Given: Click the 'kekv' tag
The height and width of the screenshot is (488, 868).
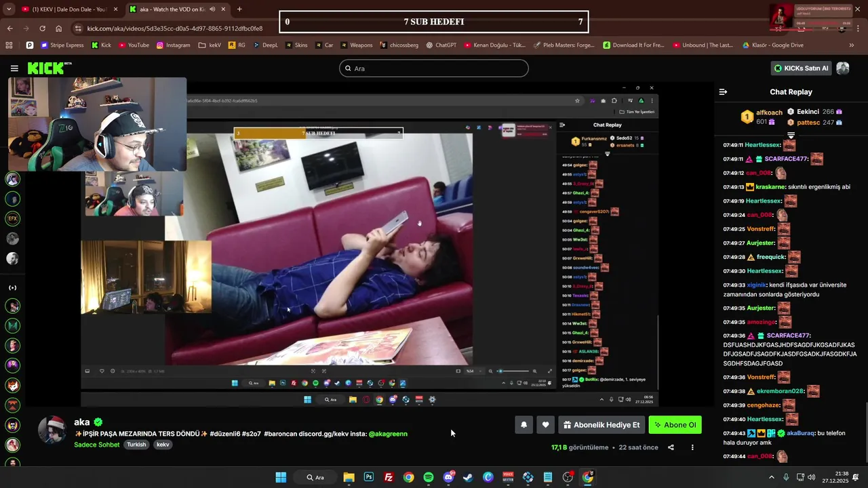Looking at the screenshot, I should click(163, 445).
